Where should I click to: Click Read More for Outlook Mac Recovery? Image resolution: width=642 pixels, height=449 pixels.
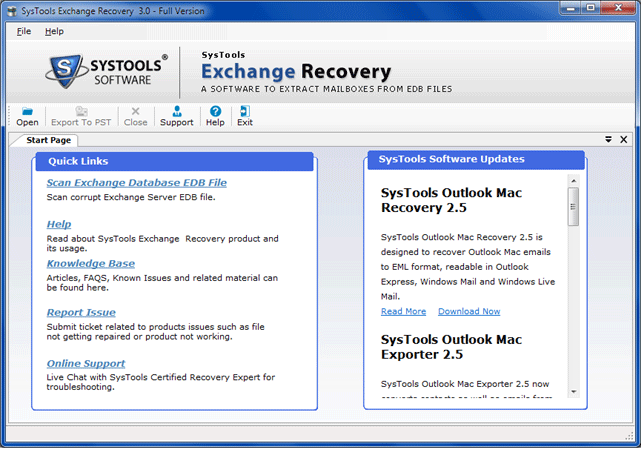tap(403, 311)
